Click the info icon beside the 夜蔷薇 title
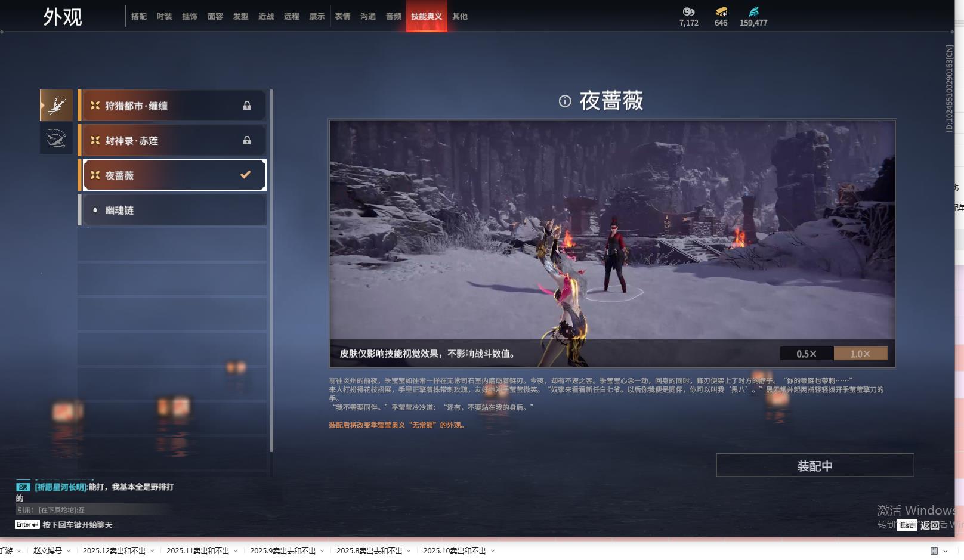The image size is (964, 560). [x=565, y=101]
